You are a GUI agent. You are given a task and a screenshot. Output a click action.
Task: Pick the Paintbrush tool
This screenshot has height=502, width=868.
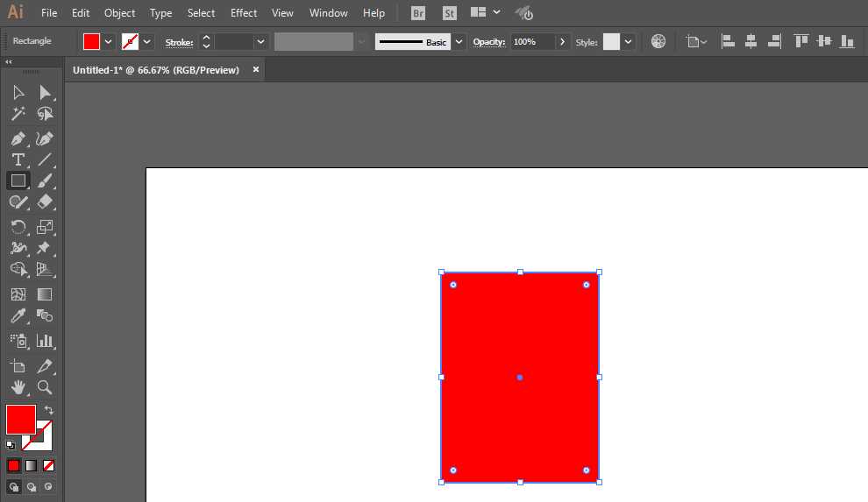coord(45,180)
